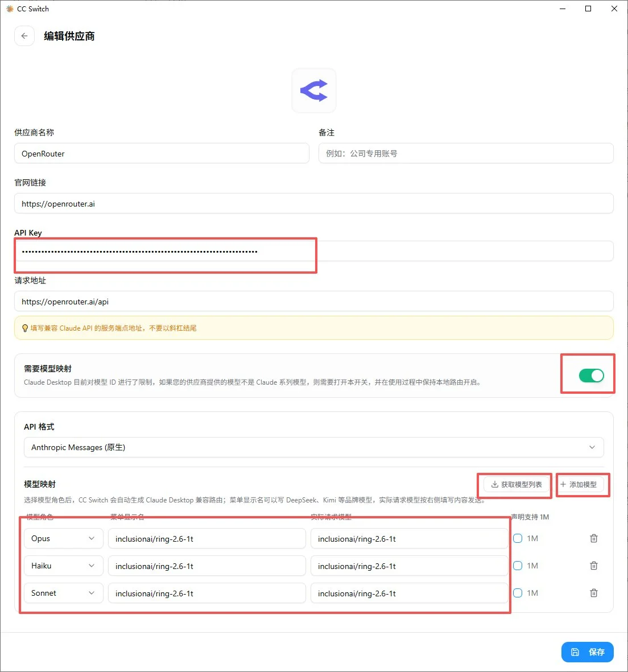The image size is (628, 672).
Task: Click the Haiku row menu display name field
Action: coord(207,566)
